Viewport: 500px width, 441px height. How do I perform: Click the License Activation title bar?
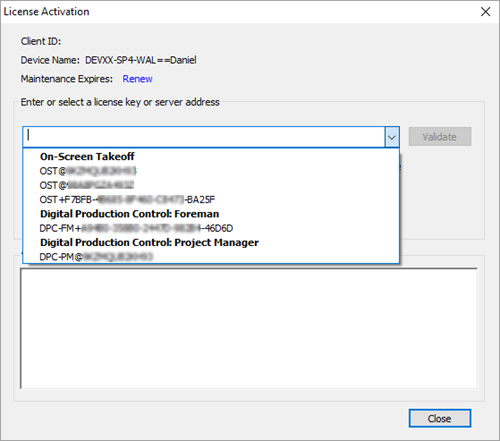[x=233, y=12]
